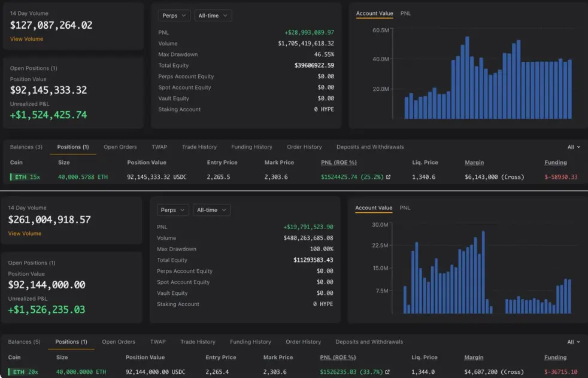Select size cell 40,000.0000 ETH

(x=81, y=371)
